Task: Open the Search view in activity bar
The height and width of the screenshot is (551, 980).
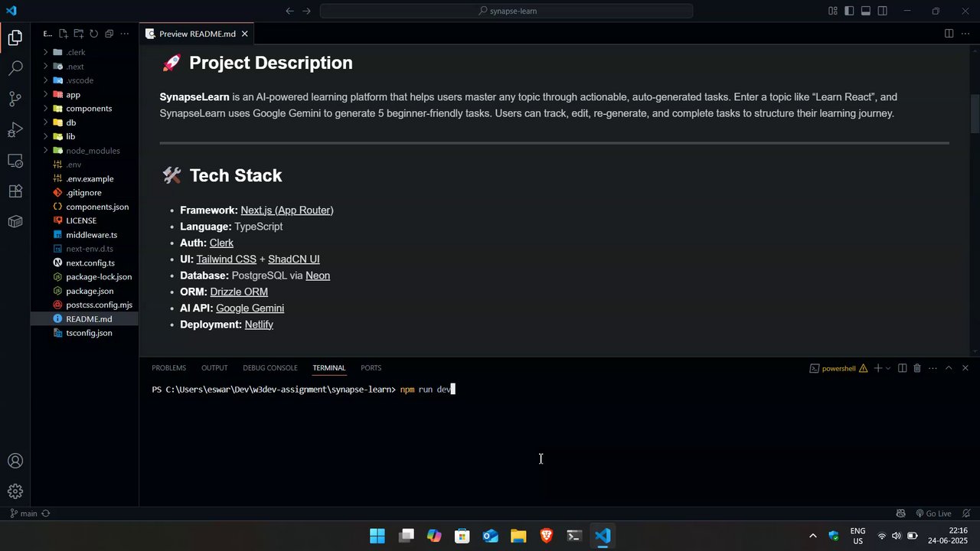Action: click(15, 68)
